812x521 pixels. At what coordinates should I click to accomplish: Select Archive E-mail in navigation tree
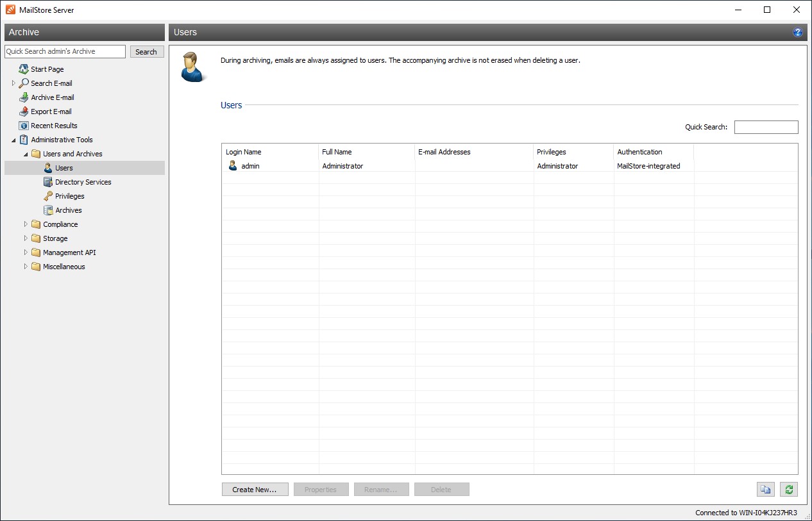(52, 97)
